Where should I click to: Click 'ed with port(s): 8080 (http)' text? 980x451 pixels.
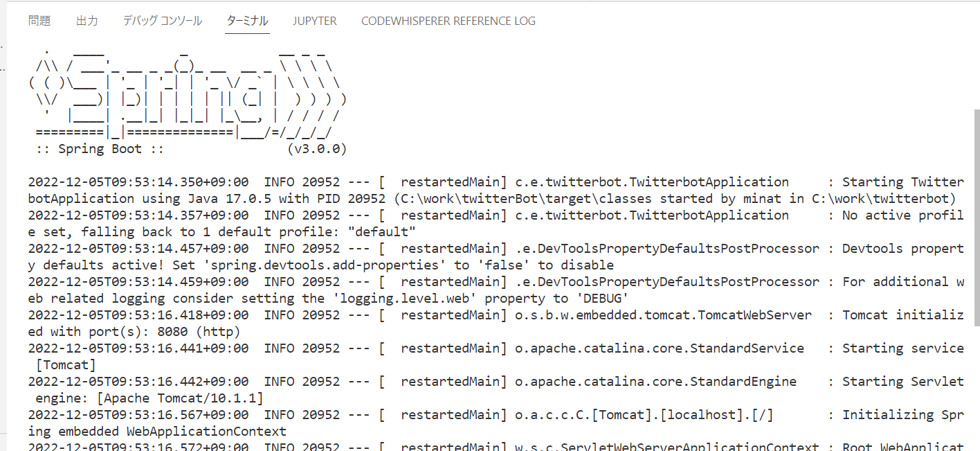134,332
